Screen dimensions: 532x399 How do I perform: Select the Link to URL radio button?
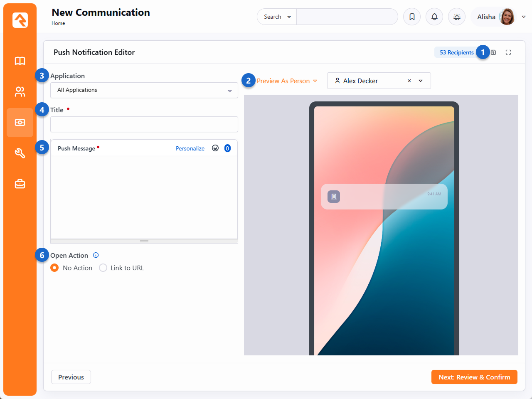[103, 268]
